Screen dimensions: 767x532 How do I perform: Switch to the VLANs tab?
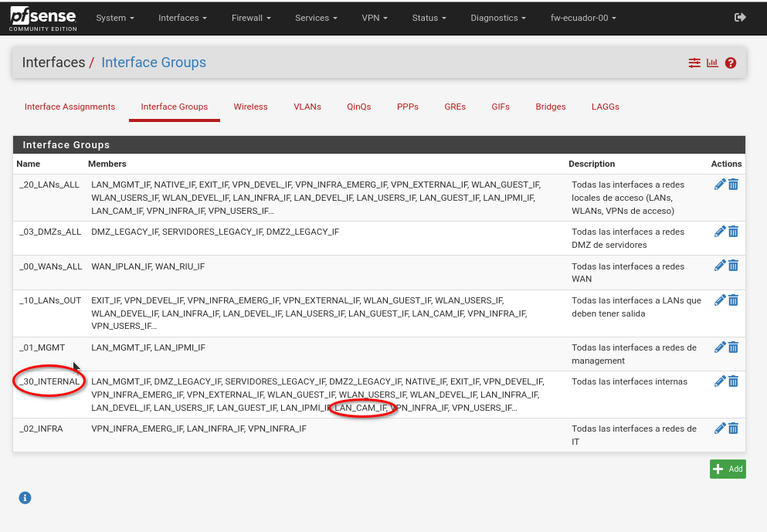pyautogui.click(x=307, y=107)
